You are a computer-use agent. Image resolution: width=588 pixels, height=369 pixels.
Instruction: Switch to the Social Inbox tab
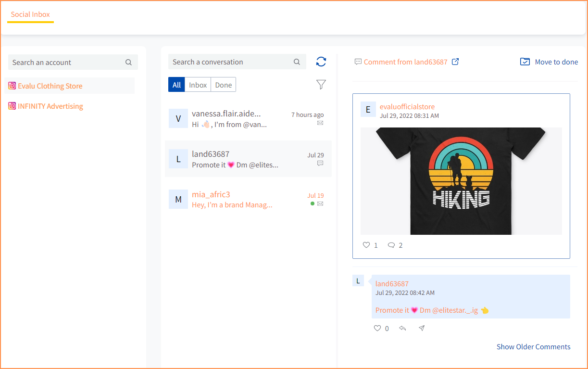[30, 15]
